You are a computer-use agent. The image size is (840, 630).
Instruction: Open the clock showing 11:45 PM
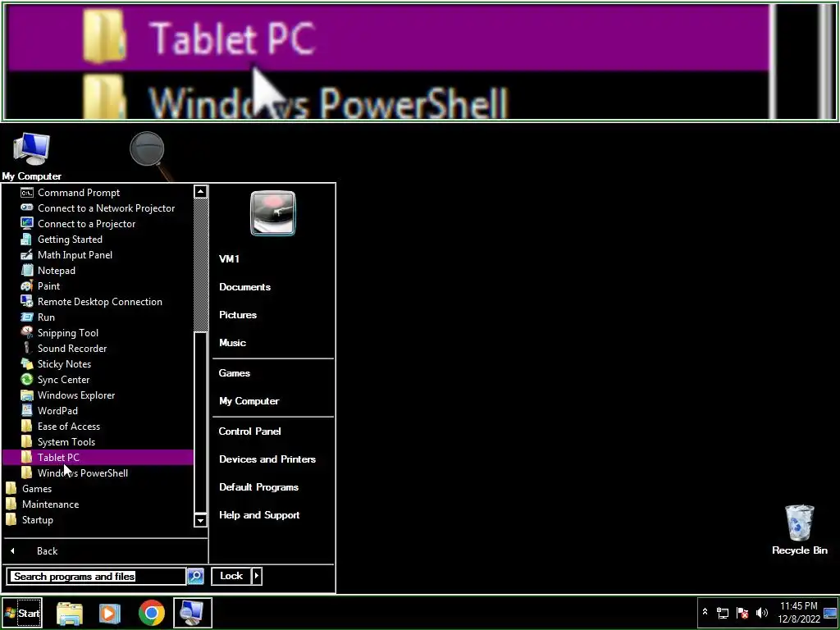pos(799,612)
